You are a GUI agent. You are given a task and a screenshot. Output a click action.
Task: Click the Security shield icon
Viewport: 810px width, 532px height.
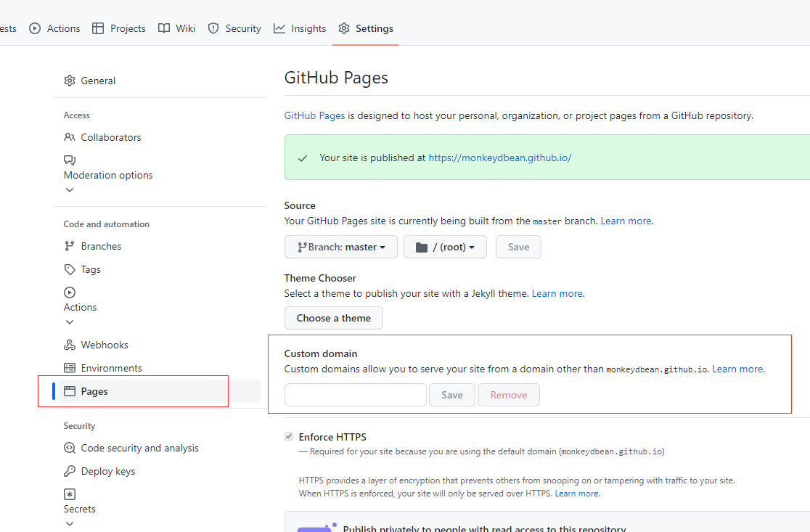[x=213, y=28]
